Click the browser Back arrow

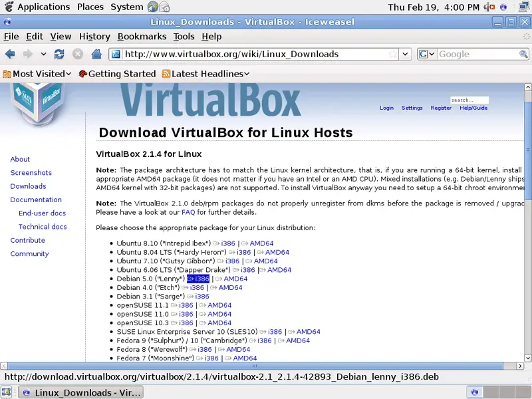[x=10, y=54]
